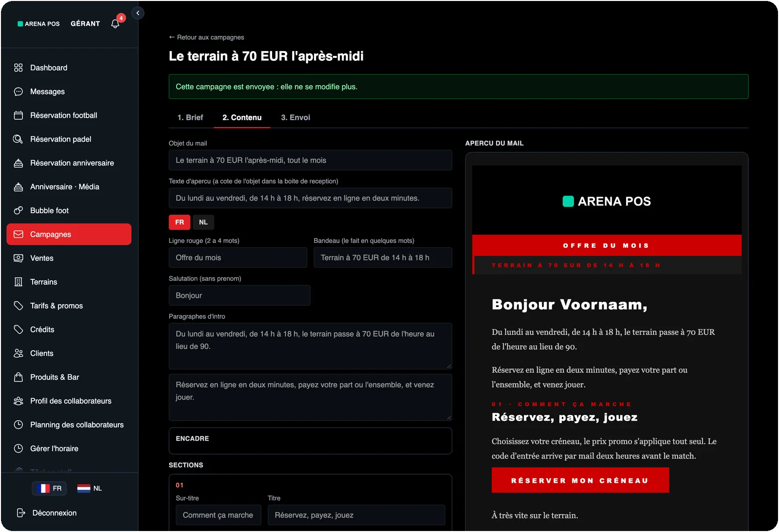
Task: Open the 1. Brief tab
Action: coord(190,118)
